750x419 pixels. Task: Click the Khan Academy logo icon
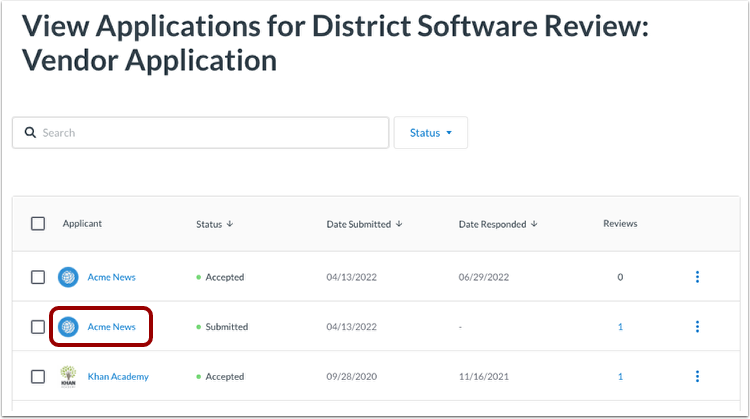68,376
